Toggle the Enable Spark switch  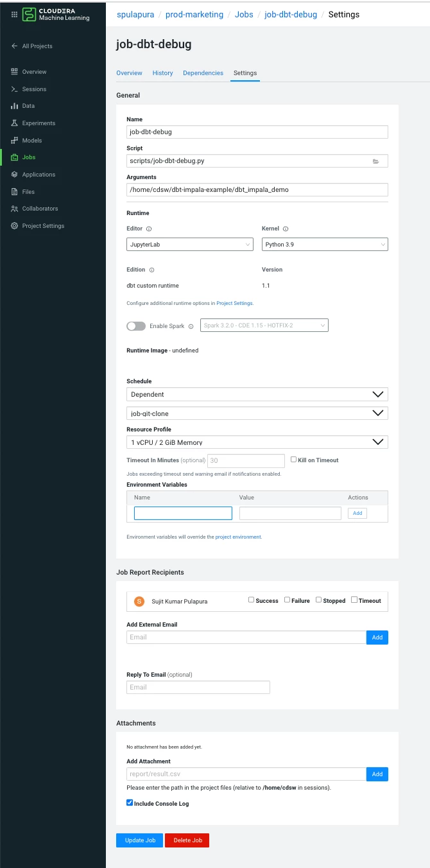(x=136, y=326)
